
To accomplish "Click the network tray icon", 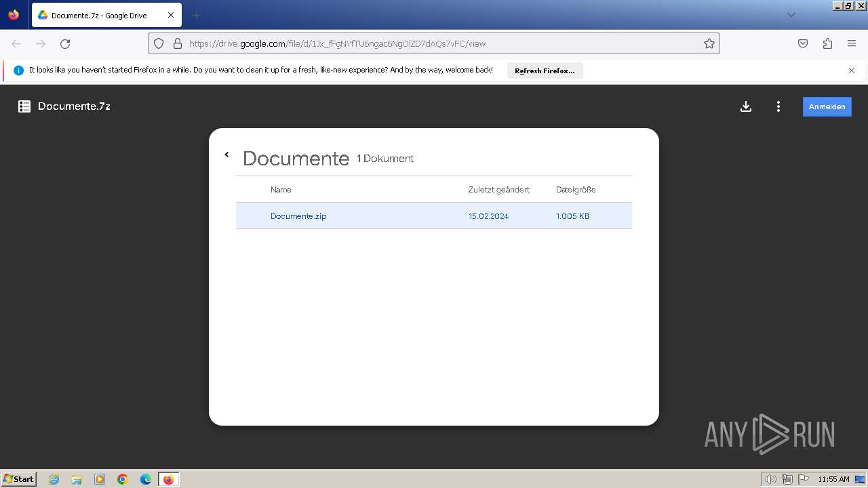I will (x=787, y=479).
